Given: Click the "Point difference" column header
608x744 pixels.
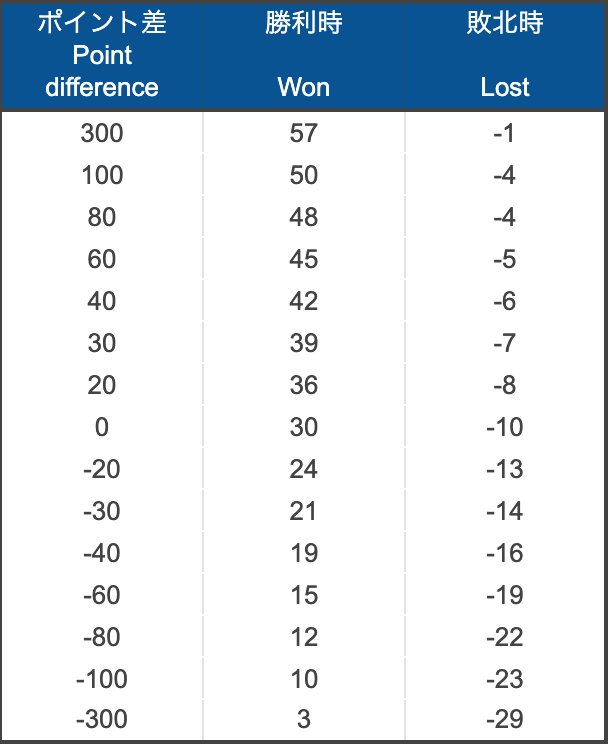Looking at the screenshot, I should pos(102,55).
